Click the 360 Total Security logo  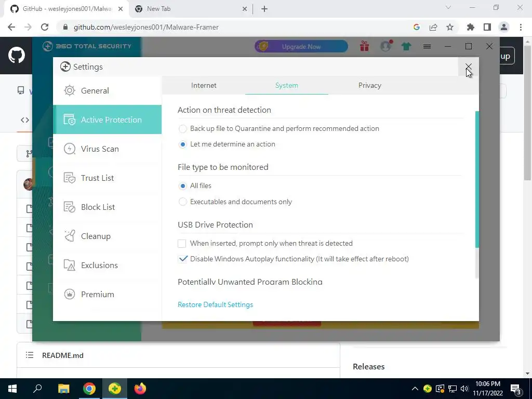87,46
